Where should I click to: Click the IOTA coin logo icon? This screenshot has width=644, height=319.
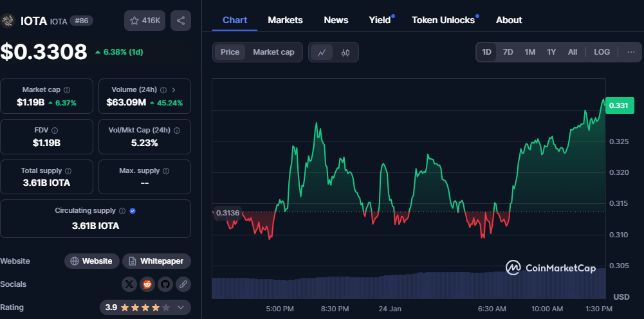(x=7, y=21)
